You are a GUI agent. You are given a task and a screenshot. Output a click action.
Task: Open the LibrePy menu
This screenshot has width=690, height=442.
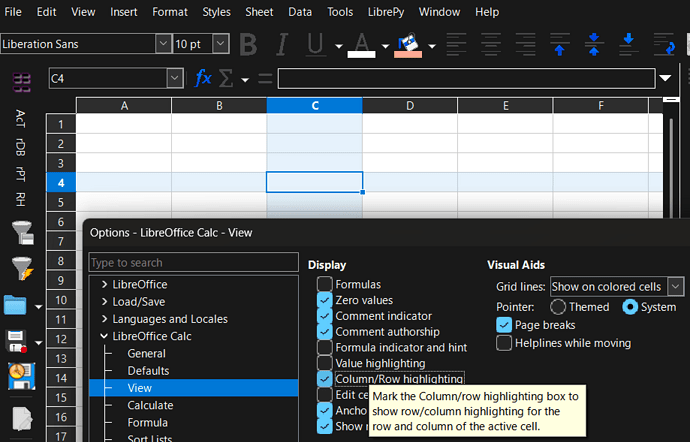(386, 12)
